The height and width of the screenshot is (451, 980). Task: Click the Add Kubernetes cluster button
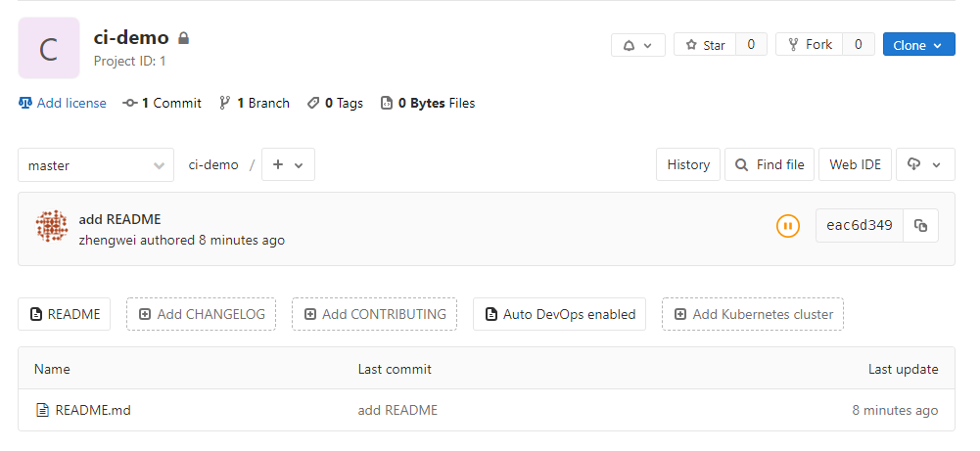coord(753,314)
